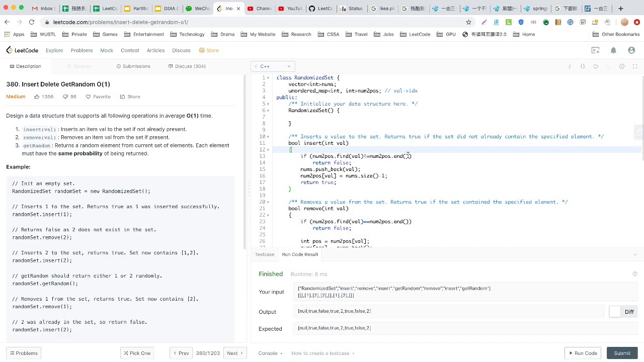Click the blue shield extension icon
This screenshot has width=644, height=362.
521,22
